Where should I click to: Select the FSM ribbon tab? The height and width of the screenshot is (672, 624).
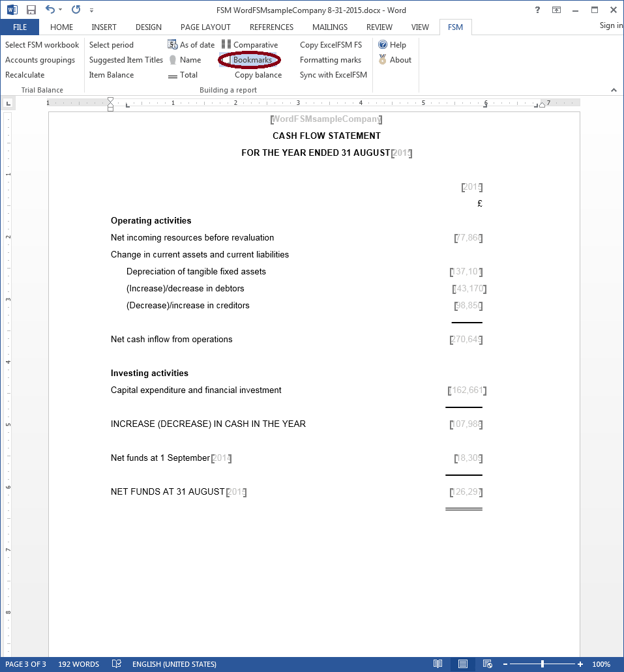455,27
